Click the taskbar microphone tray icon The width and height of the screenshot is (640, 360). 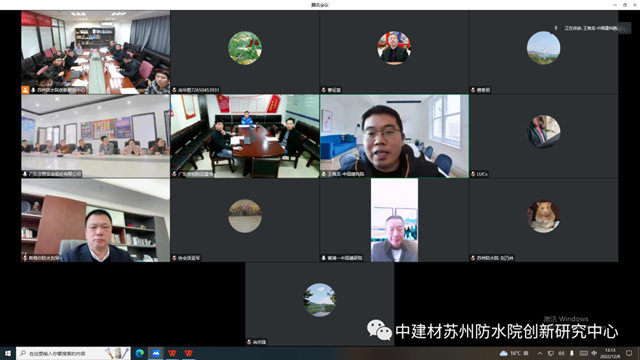[x=572, y=353]
